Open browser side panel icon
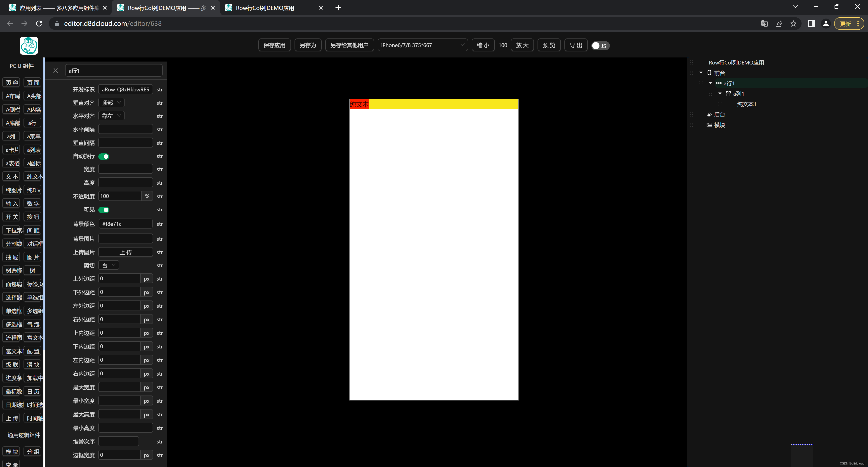 [811, 24]
